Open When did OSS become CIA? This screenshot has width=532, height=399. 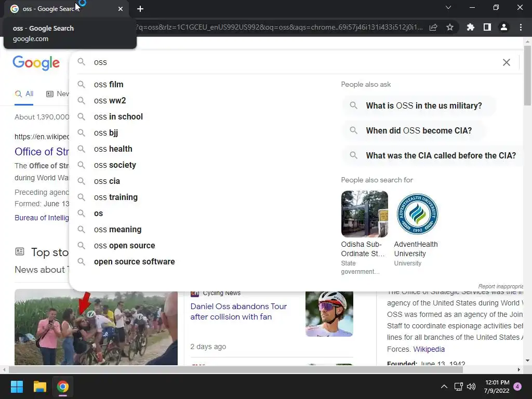point(414,130)
